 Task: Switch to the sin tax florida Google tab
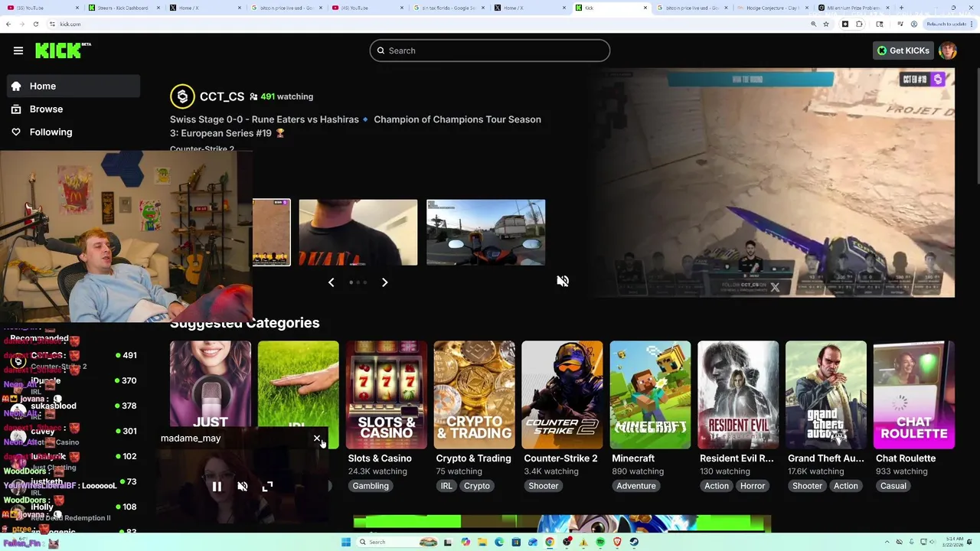click(448, 8)
